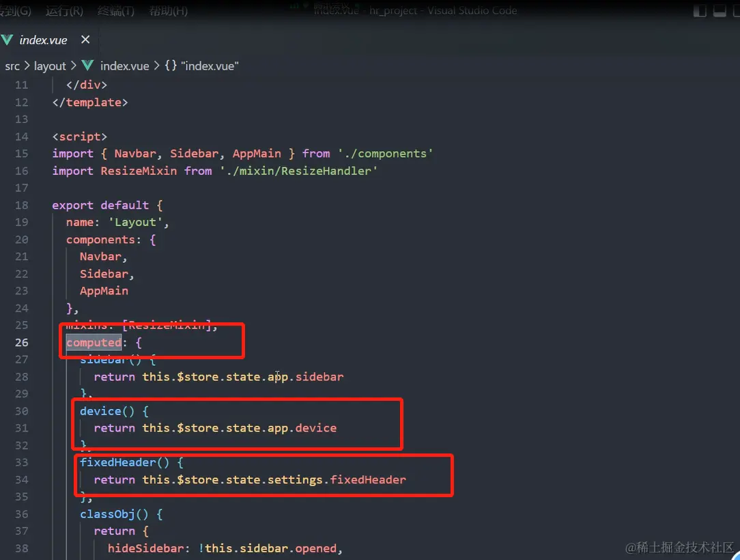Screen dimensions: 740x560
Task: Toggle the panel layout icon in title bar
Action: pyautogui.click(x=720, y=10)
